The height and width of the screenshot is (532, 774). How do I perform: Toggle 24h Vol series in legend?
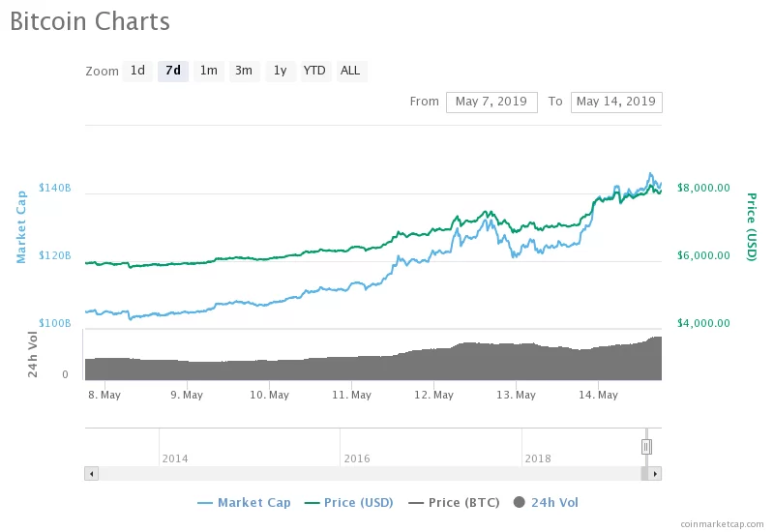click(x=547, y=502)
